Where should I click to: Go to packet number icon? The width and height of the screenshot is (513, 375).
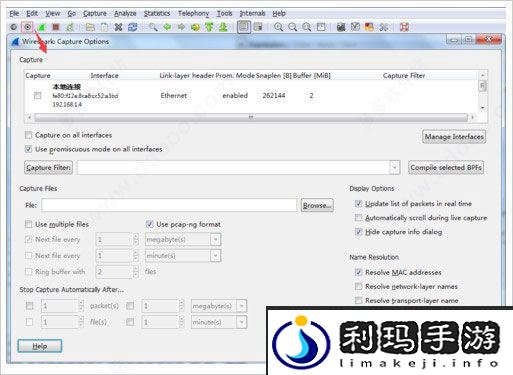(x=195, y=27)
